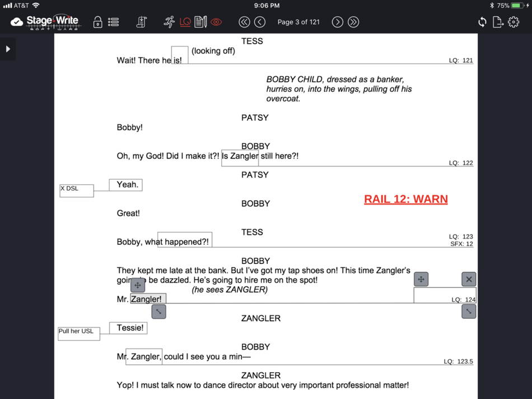This screenshot has width=532, height=399.
Task: Go to next page arrow
Action: [x=337, y=22]
